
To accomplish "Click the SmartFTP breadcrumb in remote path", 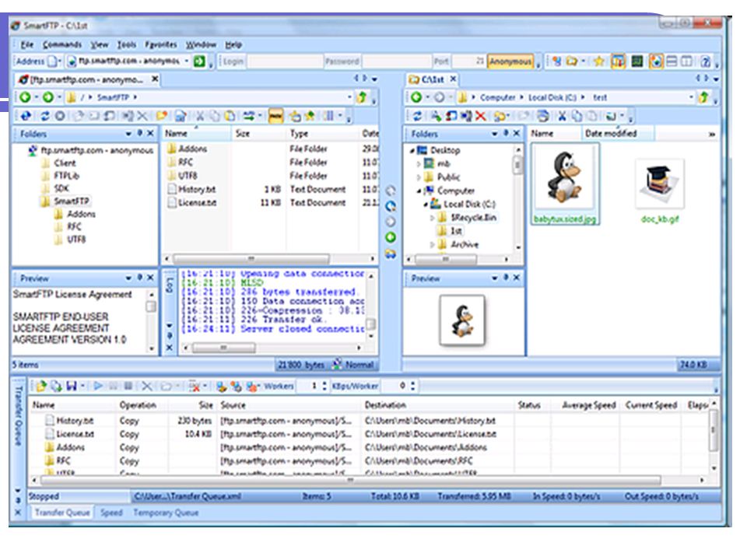I will click(x=113, y=97).
